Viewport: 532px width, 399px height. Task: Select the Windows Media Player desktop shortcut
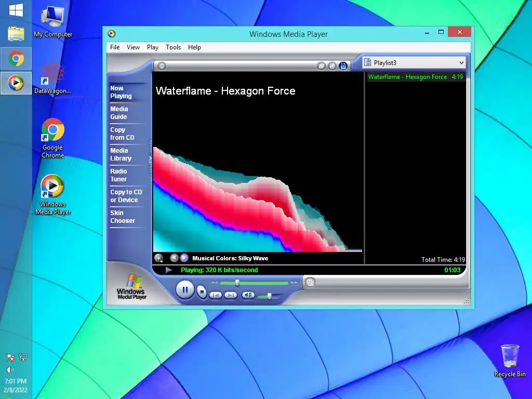(x=52, y=195)
